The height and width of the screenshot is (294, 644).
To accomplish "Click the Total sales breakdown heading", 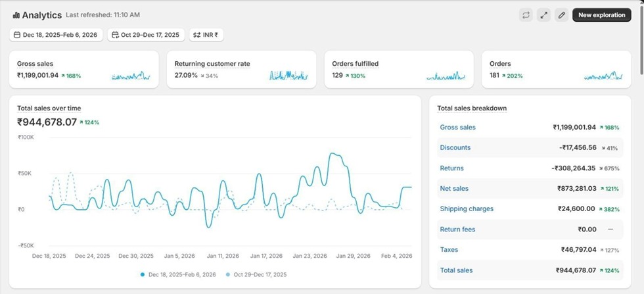I will (x=472, y=108).
